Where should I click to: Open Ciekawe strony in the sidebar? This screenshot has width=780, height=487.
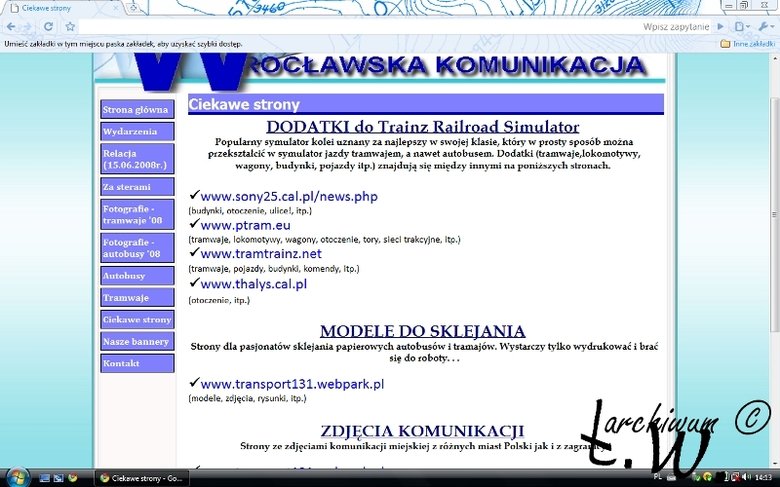137,319
